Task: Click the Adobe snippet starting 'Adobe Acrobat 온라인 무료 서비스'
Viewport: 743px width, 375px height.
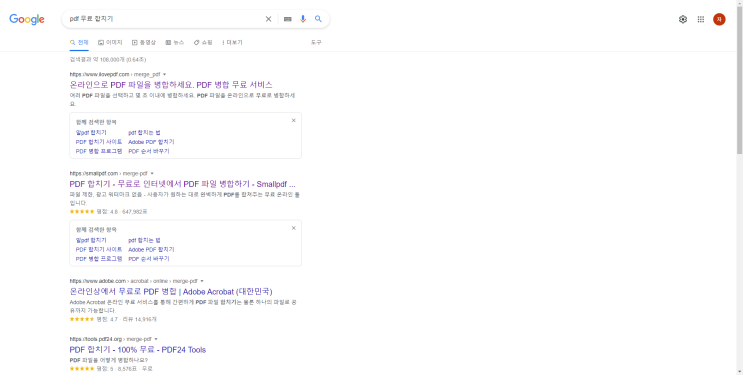Action: [183, 306]
